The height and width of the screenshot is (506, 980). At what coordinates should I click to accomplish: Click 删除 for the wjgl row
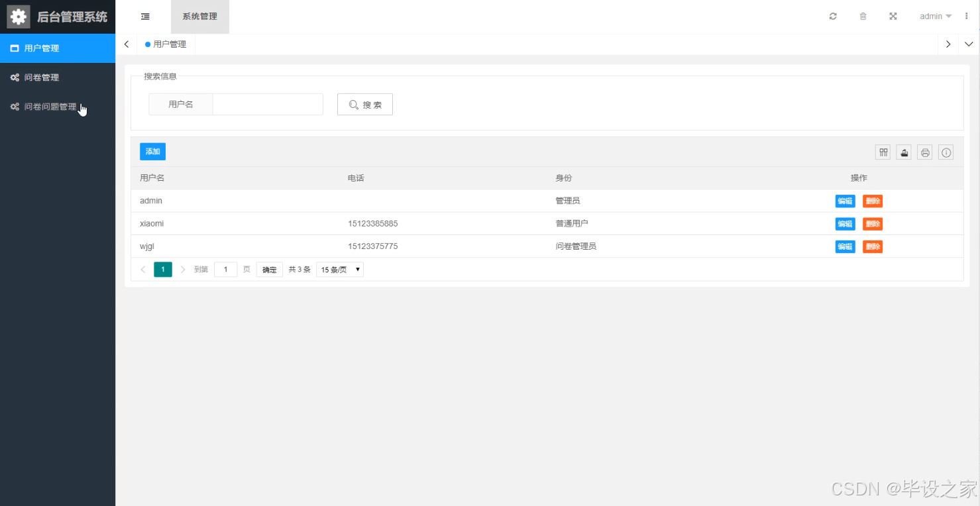873,246
